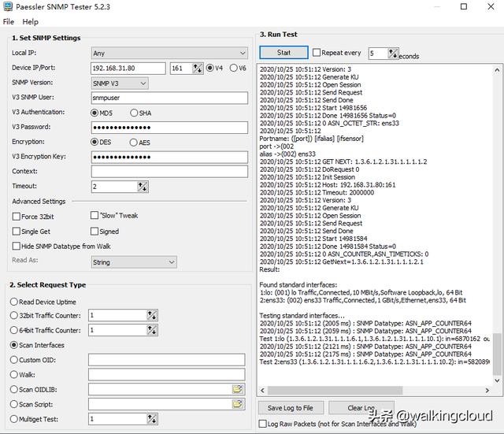This screenshot has height=434, width=504.
Task: Click the Device IP address field
Action: coord(128,69)
